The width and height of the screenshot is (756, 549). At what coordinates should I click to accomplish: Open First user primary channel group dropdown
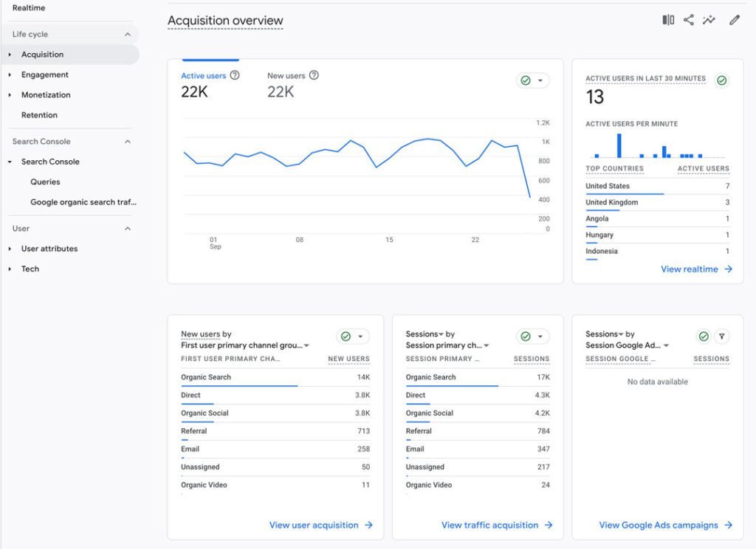click(x=245, y=345)
